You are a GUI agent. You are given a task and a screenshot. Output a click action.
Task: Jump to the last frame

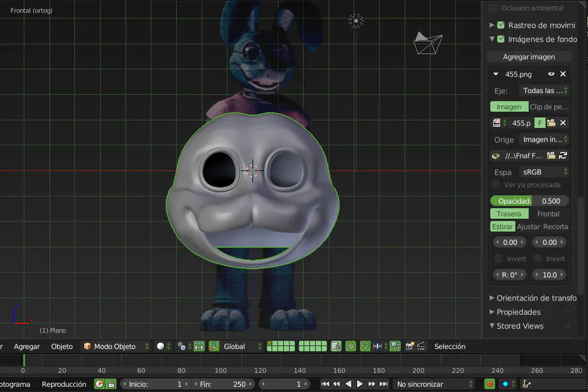[x=384, y=384]
